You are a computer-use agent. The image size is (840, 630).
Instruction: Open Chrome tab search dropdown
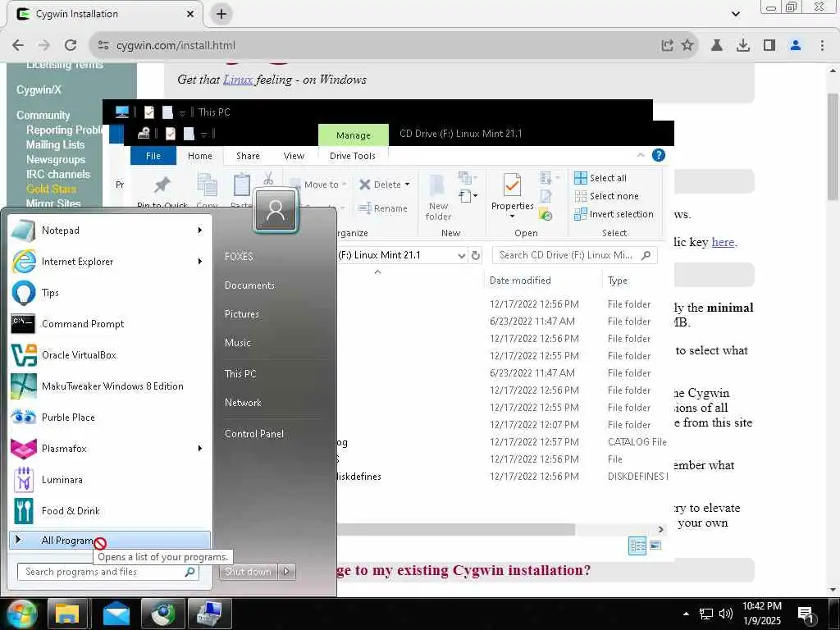click(737, 14)
